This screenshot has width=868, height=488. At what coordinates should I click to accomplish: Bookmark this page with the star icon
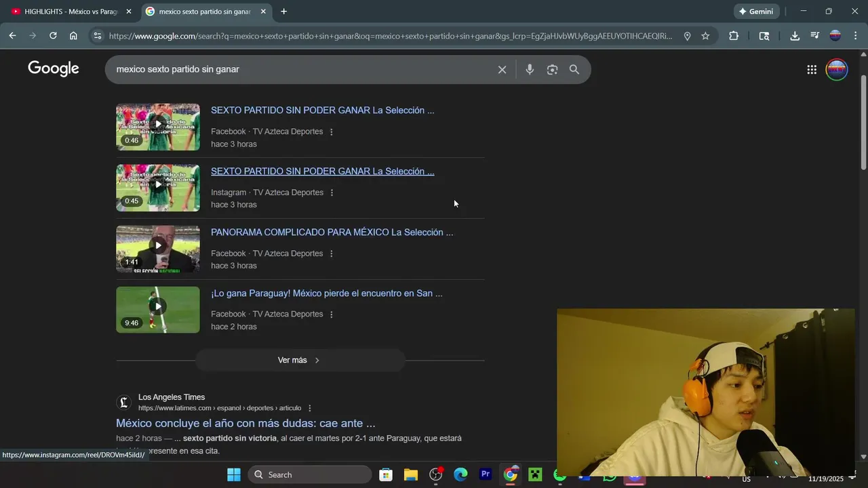(705, 36)
